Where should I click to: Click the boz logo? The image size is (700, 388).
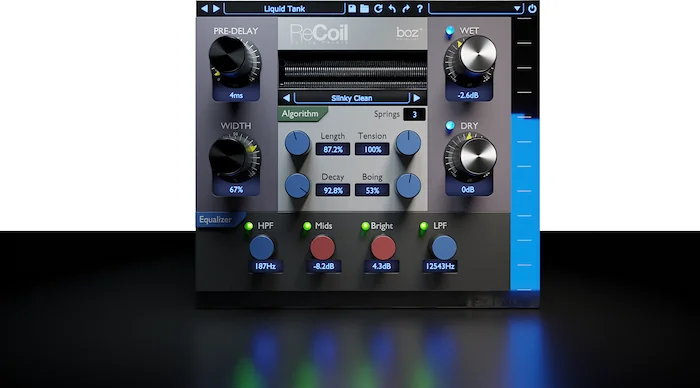[x=409, y=33]
